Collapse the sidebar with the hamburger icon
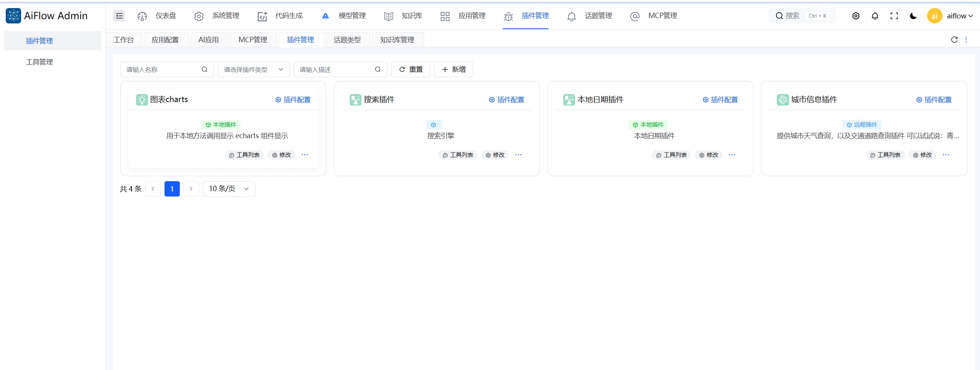This screenshot has width=980, height=370. [x=119, y=16]
